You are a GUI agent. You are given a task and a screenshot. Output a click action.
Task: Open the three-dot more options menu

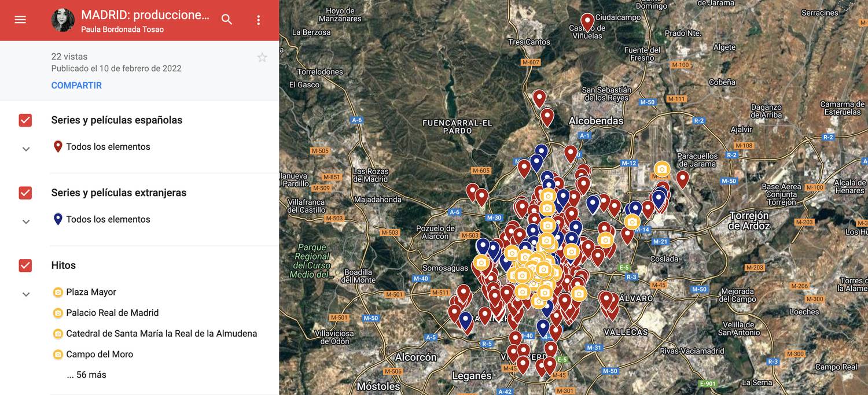pos(258,20)
